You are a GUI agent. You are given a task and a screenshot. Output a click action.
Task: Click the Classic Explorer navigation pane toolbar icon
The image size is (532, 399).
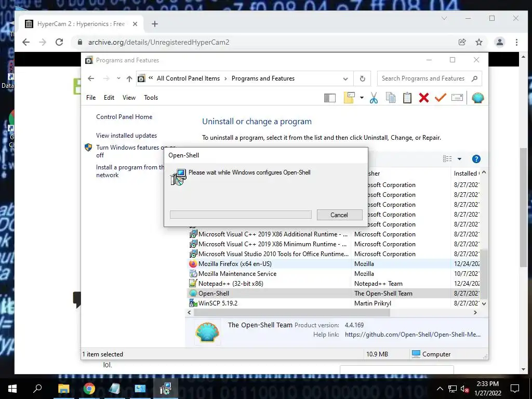329,98
